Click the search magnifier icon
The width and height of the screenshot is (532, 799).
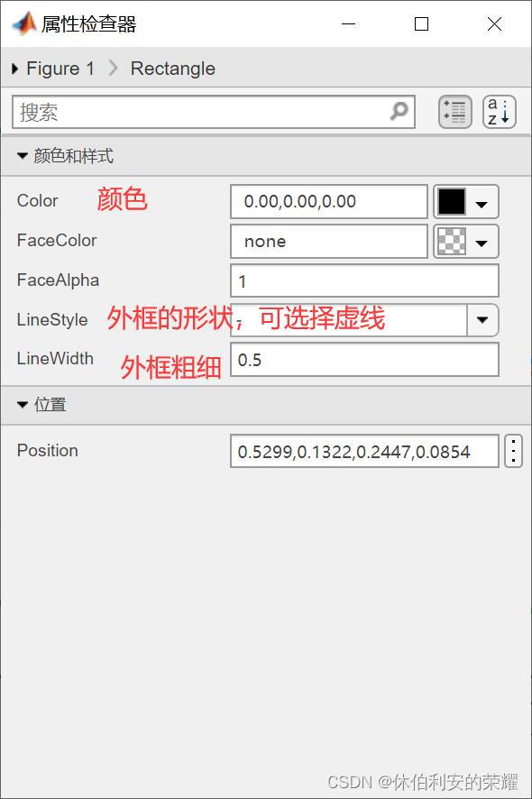pyautogui.click(x=399, y=111)
